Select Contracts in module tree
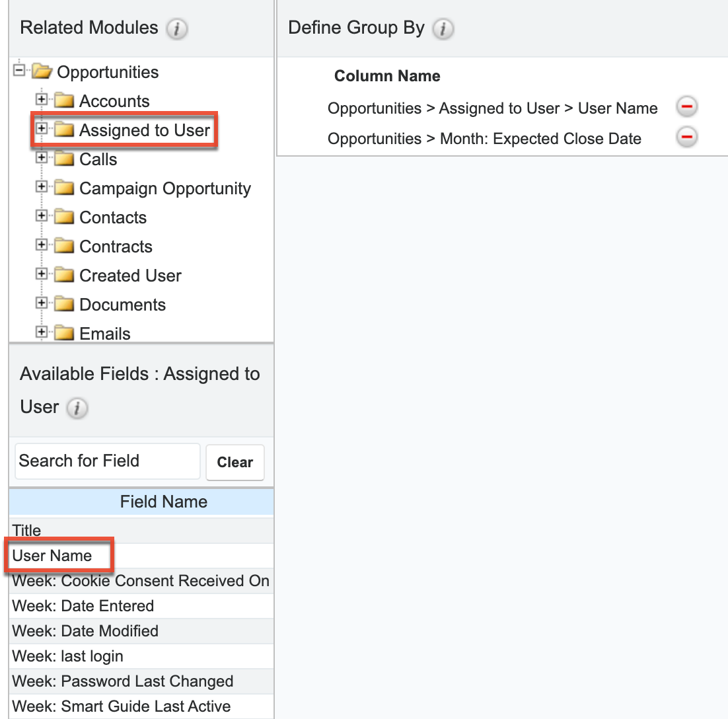The image size is (728, 719). pos(116,246)
